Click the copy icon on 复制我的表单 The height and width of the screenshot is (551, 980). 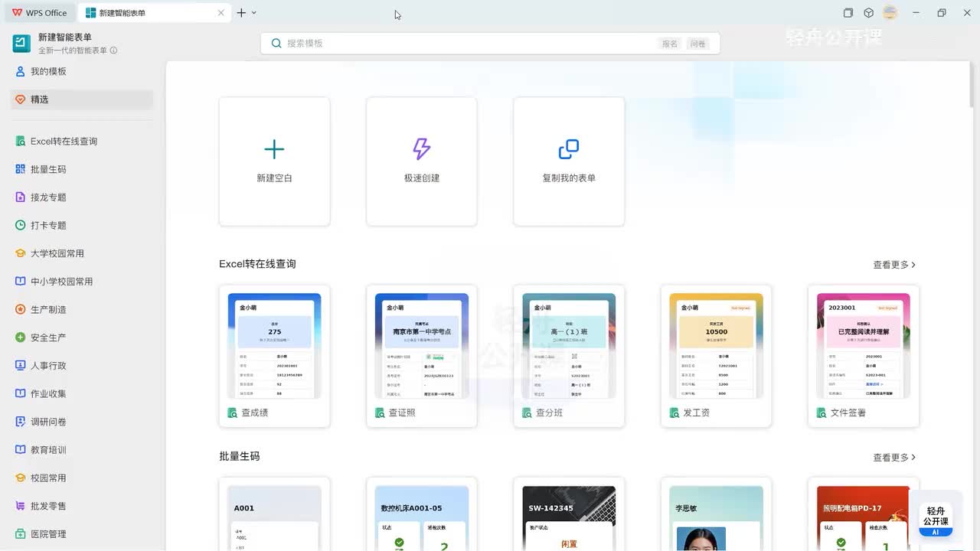(x=569, y=149)
